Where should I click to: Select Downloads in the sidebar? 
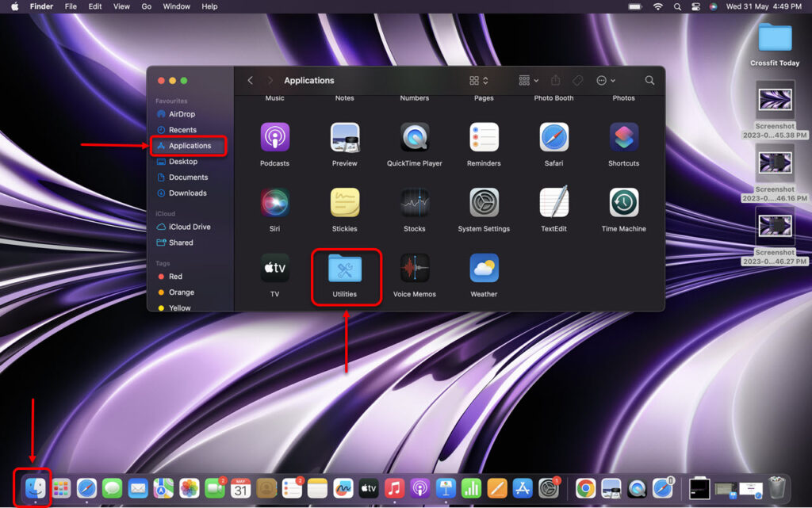coord(189,193)
